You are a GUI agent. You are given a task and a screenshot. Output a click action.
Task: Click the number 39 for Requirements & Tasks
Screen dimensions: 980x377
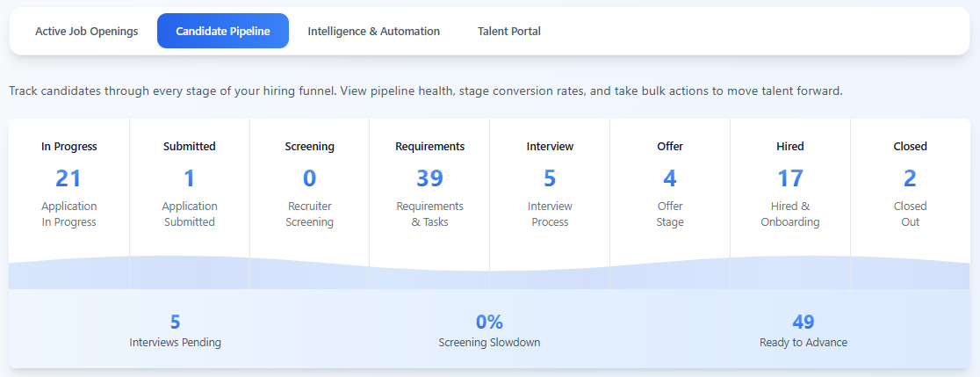pyautogui.click(x=429, y=178)
